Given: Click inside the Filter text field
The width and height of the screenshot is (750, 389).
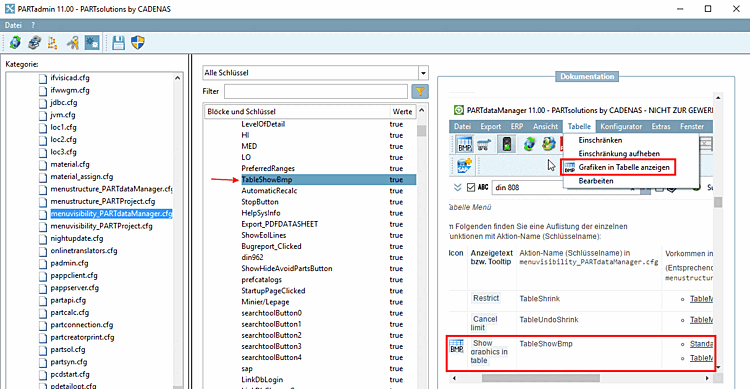Looking at the screenshot, I should [316, 91].
